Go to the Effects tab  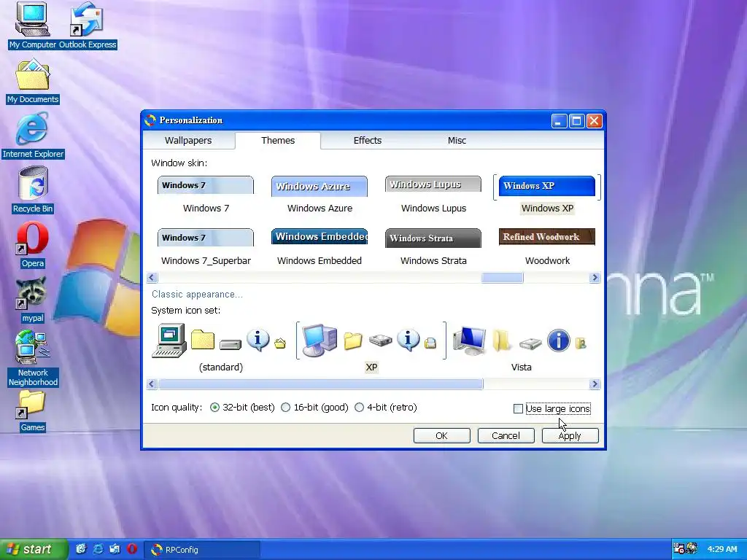point(368,141)
